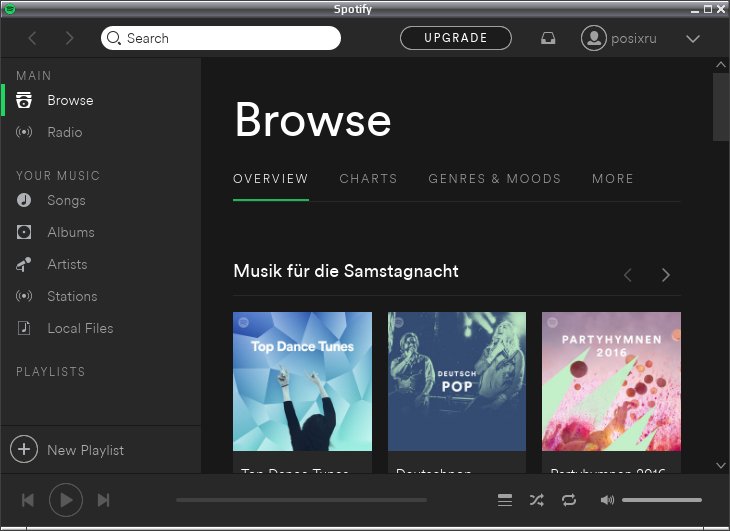This screenshot has width=730, height=531.
Task: Click the 'Musik für die Samstagnacht' heading
Action: (x=346, y=271)
